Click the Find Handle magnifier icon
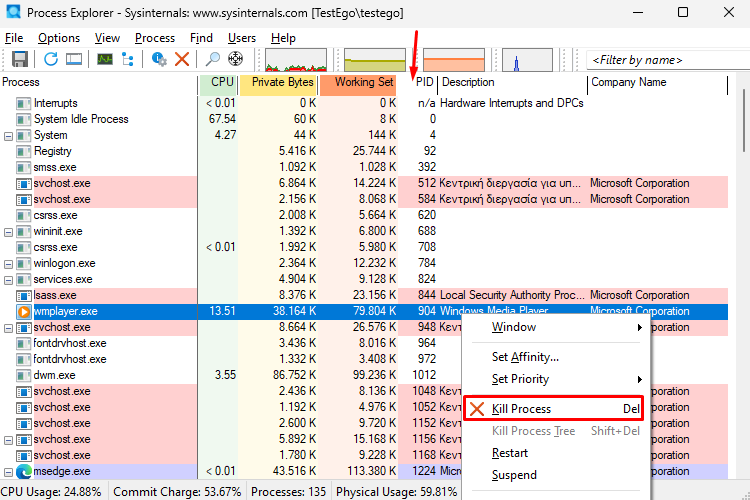 tap(212, 59)
